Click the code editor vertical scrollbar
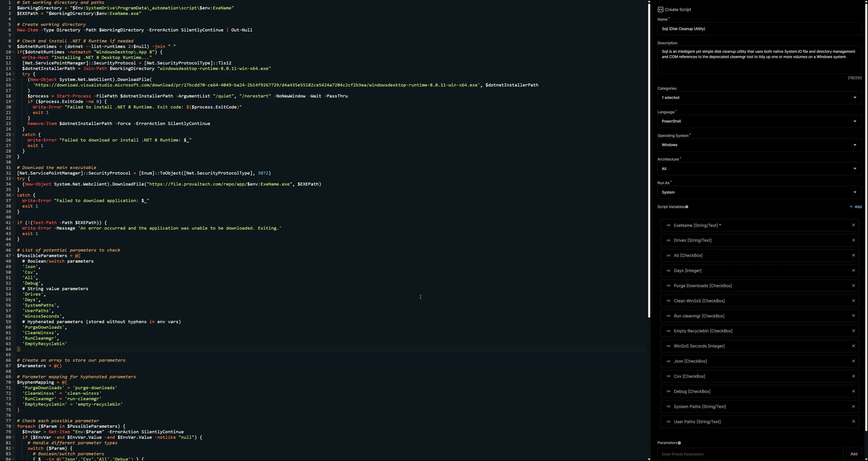The height and width of the screenshot is (461, 868). click(649, 161)
